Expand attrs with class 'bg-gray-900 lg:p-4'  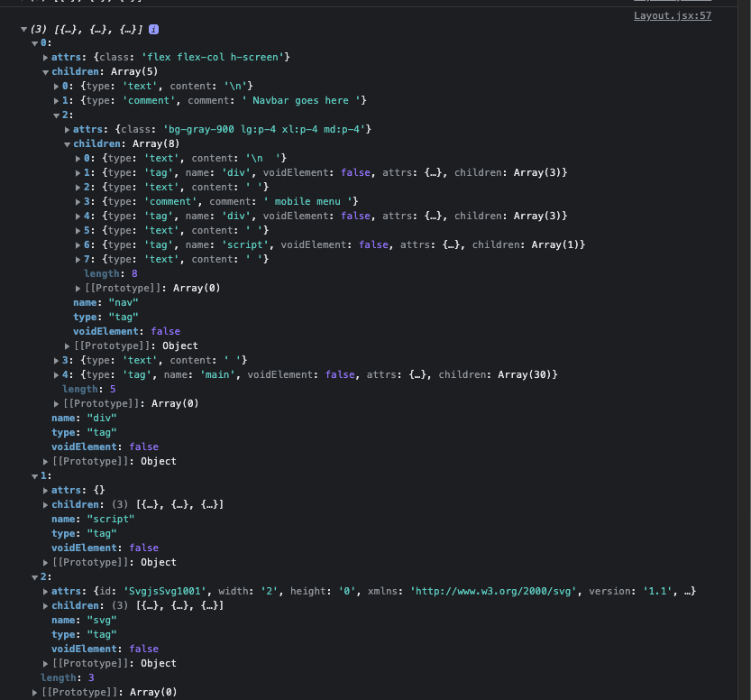tap(67, 129)
